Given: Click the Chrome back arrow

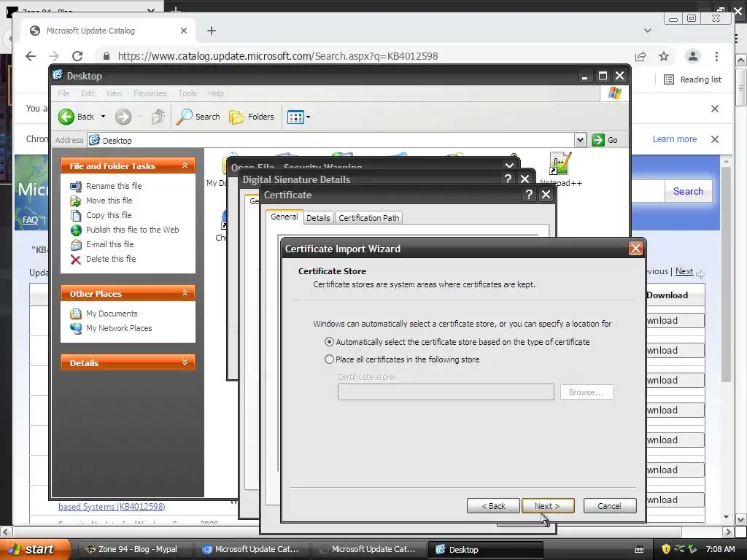Looking at the screenshot, I should pos(31,56).
